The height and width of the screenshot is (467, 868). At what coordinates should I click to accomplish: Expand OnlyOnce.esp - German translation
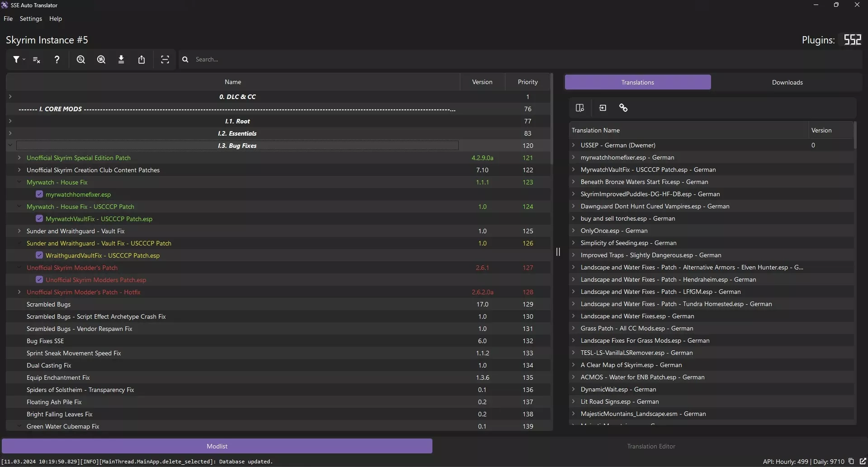pos(574,230)
